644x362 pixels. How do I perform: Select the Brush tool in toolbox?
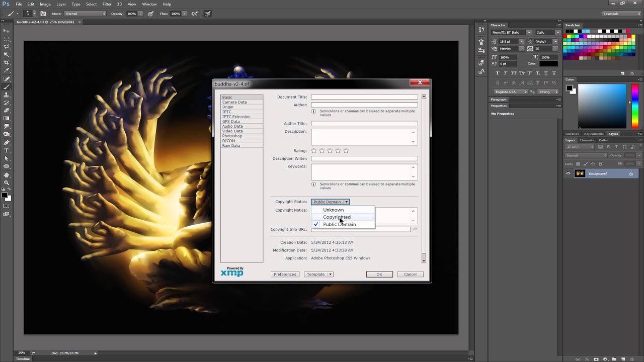pos(7,87)
